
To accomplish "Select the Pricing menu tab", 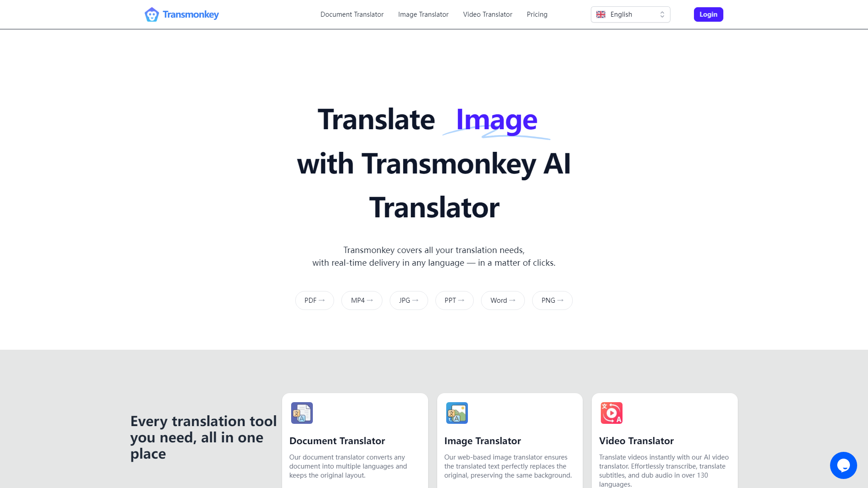I will point(537,14).
